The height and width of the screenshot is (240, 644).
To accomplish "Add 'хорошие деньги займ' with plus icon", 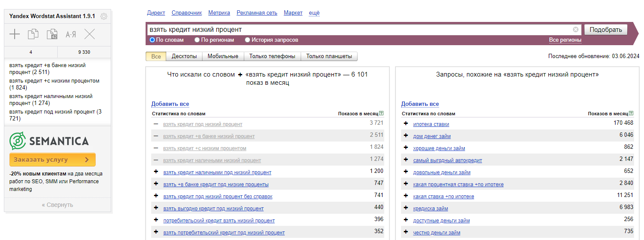I will [406, 148].
